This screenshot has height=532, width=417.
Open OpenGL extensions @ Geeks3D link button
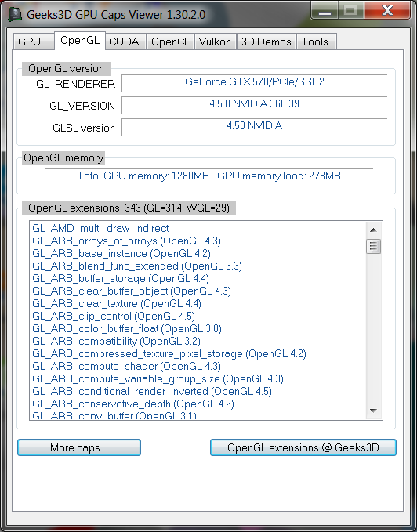pos(303,447)
